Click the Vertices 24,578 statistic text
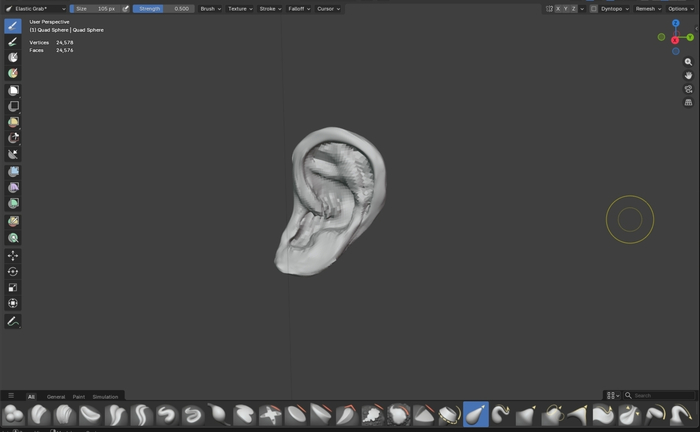This screenshot has height=432, width=700. coord(51,42)
